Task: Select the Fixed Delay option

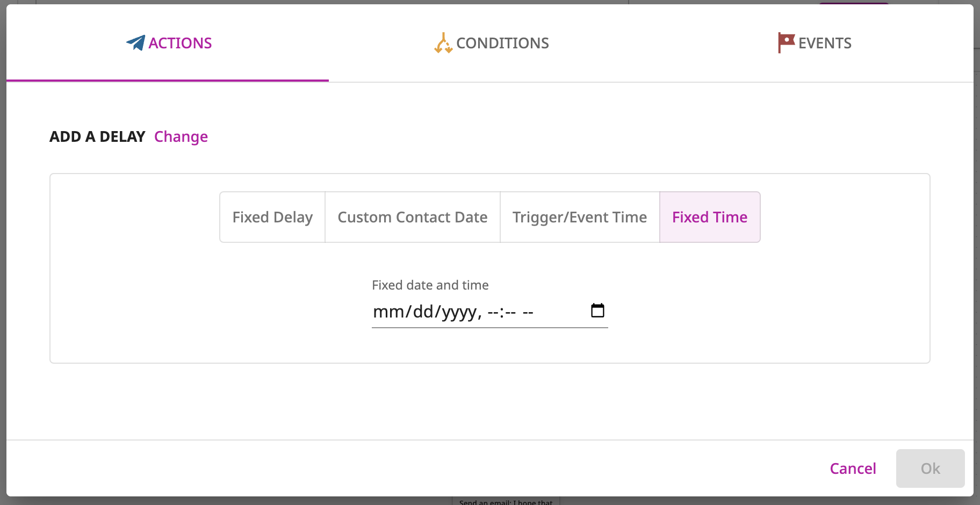Action: 272,217
